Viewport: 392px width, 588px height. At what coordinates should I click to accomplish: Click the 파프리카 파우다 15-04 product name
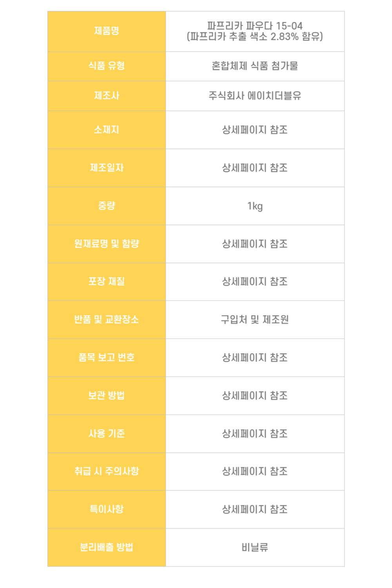point(255,26)
